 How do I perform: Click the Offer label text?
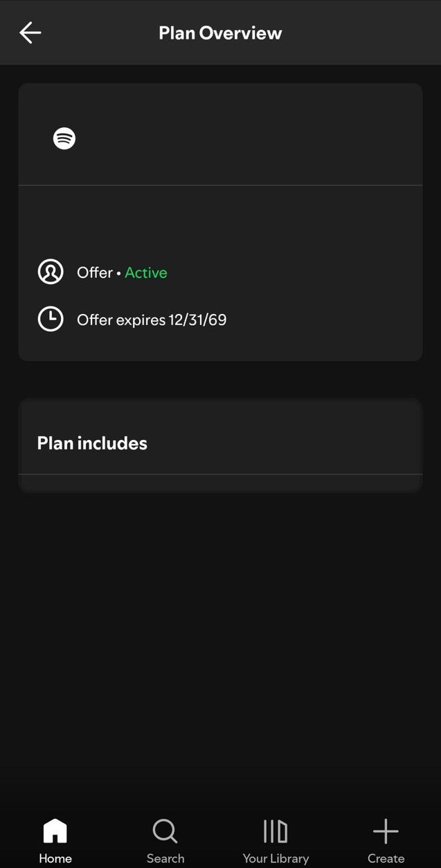tap(94, 273)
